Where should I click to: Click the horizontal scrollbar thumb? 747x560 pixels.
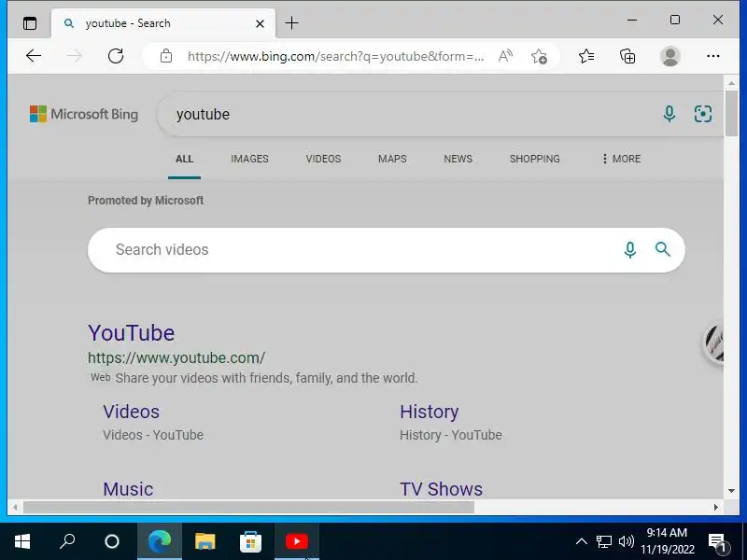(248, 507)
